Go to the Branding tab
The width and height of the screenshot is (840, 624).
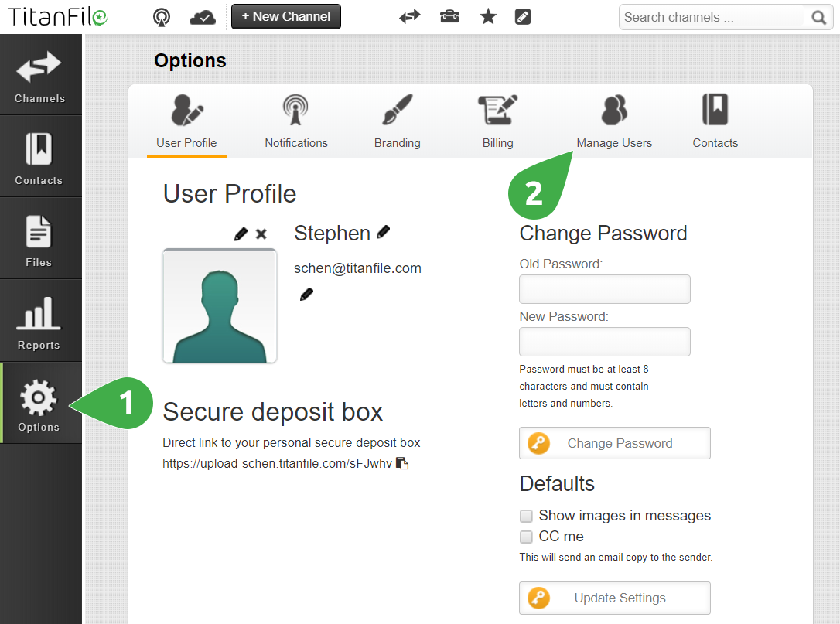click(397, 121)
